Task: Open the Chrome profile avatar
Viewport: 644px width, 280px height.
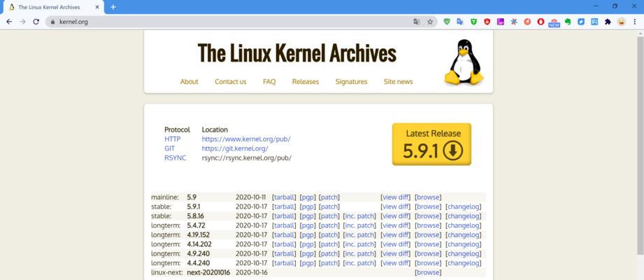Action: click(622, 22)
